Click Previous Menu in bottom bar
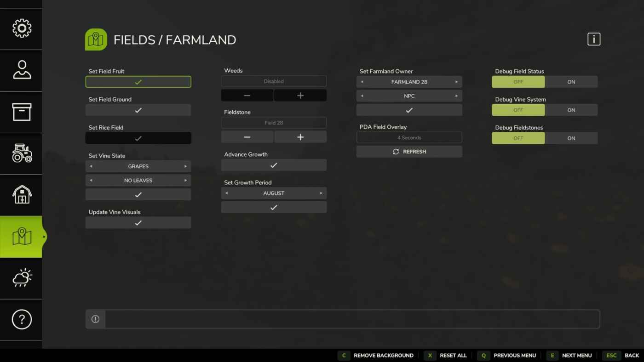 click(515, 356)
